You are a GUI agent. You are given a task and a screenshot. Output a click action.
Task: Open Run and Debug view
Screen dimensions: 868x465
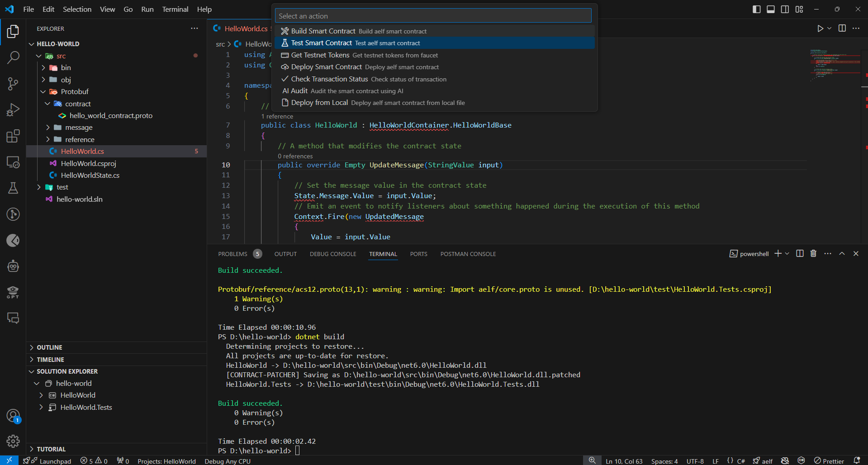click(x=13, y=110)
